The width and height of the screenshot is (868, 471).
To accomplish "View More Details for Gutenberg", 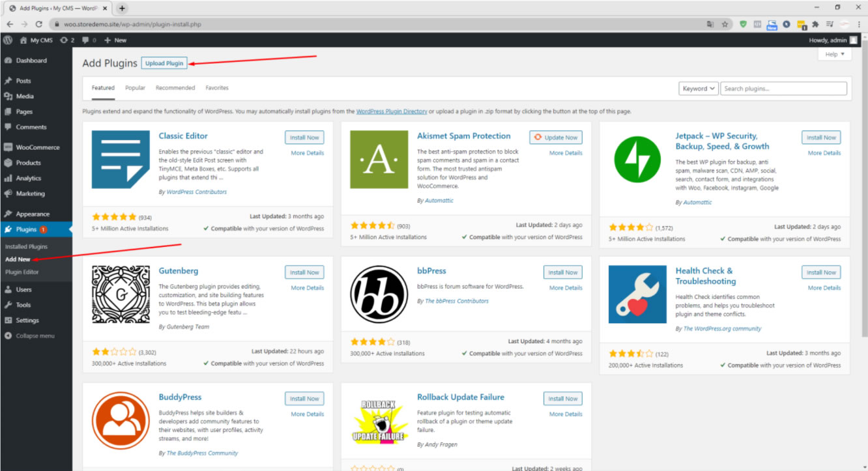I will [308, 288].
